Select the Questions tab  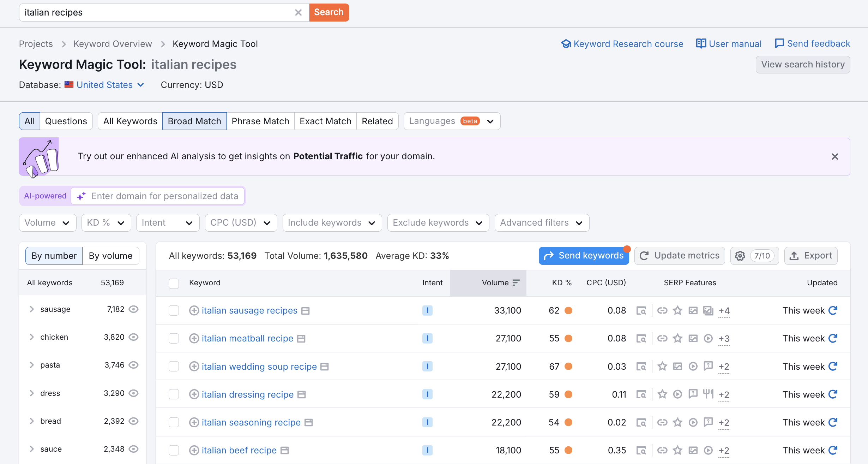[66, 121]
